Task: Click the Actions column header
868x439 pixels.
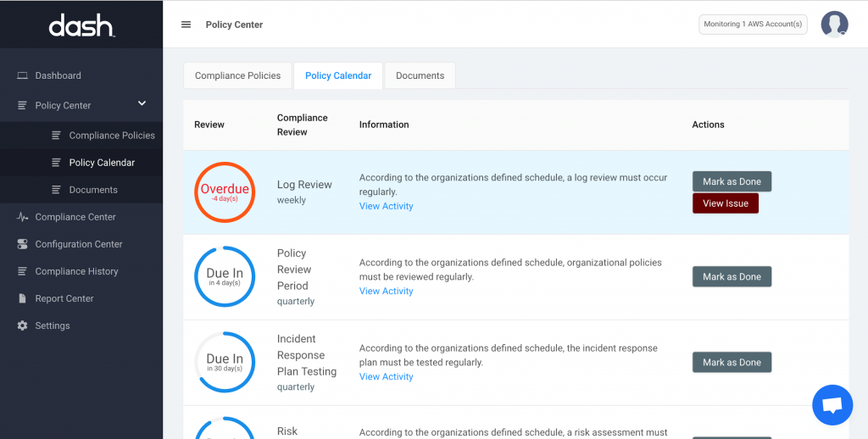Action: (708, 125)
